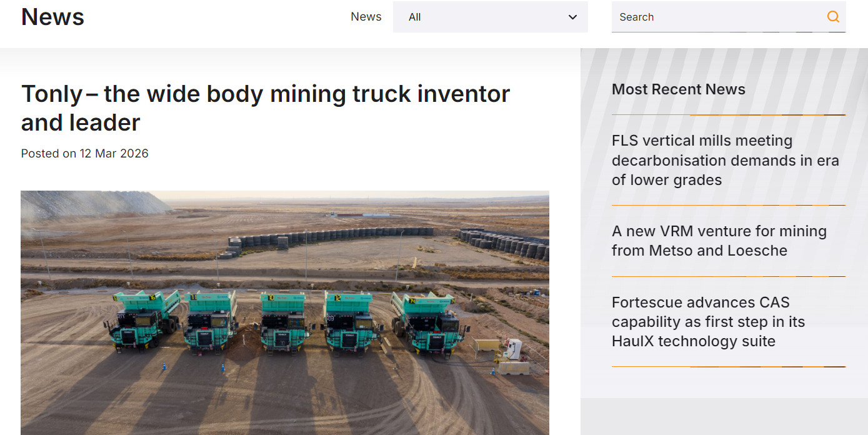The width and height of the screenshot is (868, 435).
Task: Click the "Most Recent News" sidebar heading
Action: pyautogui.click(x=678, y=89)
